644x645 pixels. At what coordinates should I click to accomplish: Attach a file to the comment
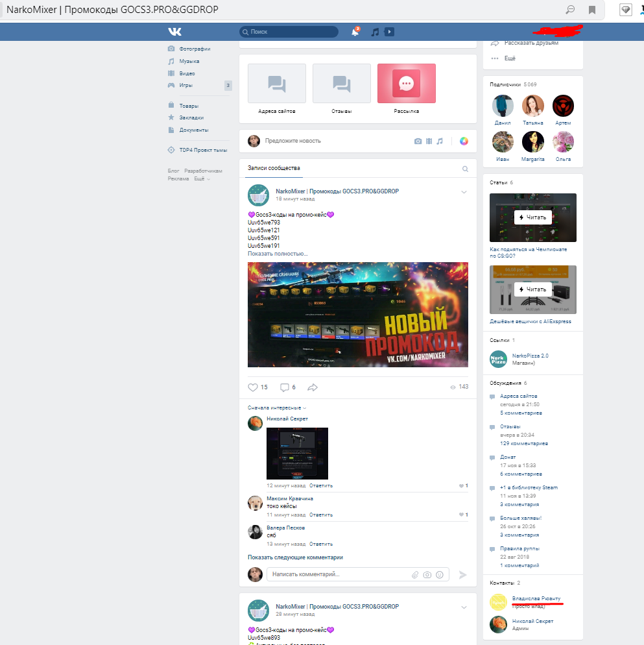click(415, 575)
